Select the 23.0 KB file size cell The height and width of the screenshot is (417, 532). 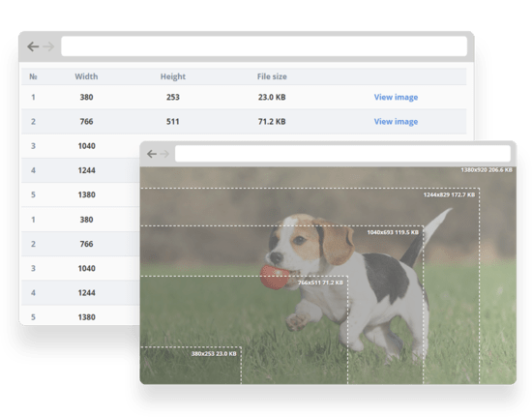pos(272,97)
